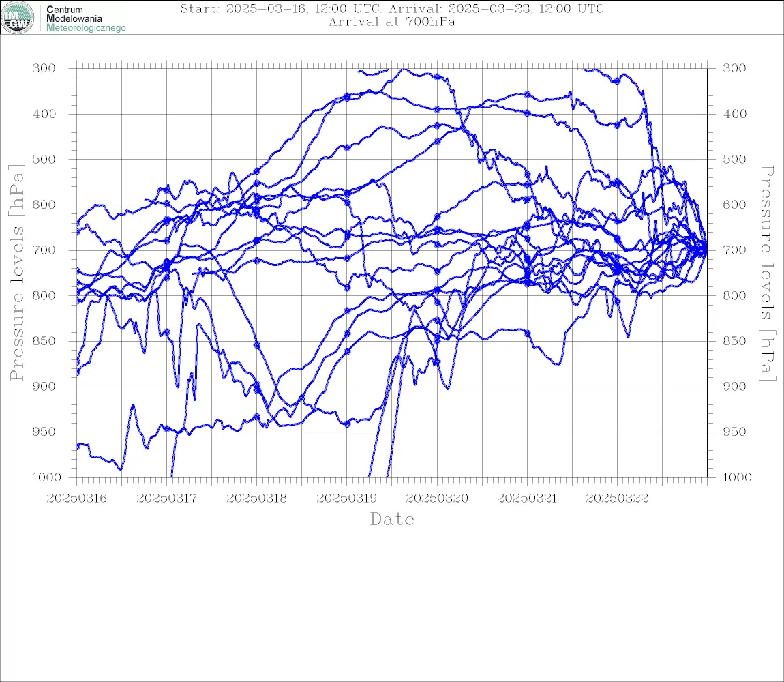Viewport: 784px width, 682px height.
Task: Click the 20250316 date label
Action: [x=76, y=499]
